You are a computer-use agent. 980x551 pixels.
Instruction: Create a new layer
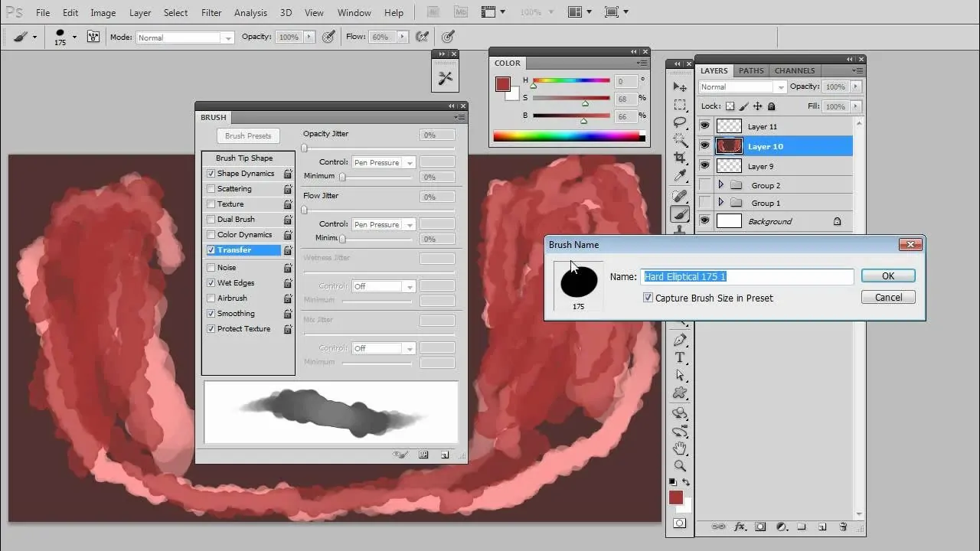pos(822,527)
